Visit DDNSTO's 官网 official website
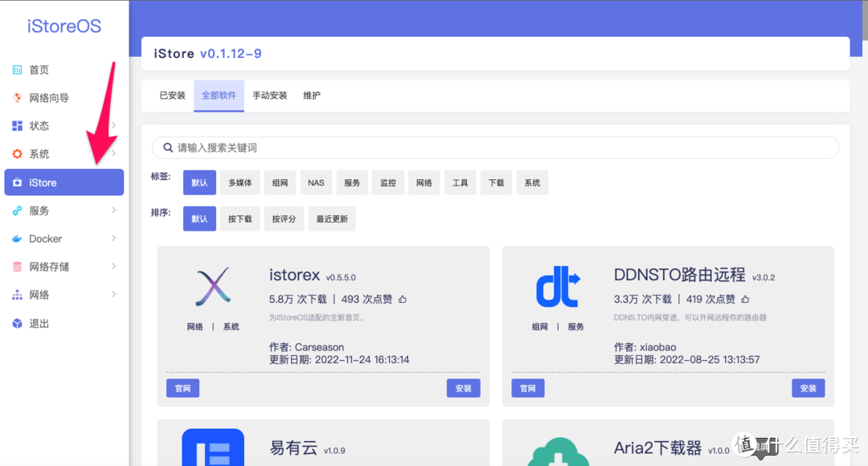868x466 pixels. pos(527,387)
